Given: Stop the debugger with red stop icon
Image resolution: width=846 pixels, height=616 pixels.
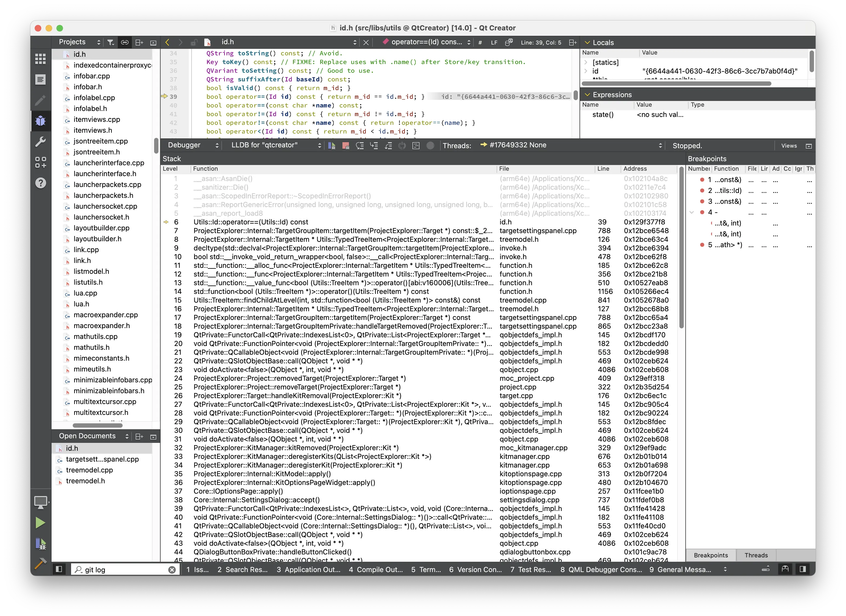Looking at the screenshot, I should click(346, 145).
